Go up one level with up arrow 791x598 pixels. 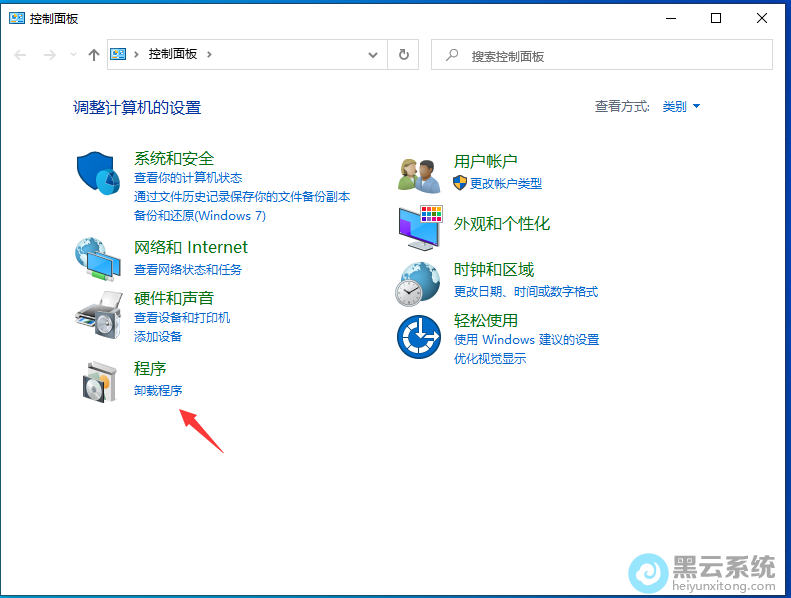[x=94, y=55]
